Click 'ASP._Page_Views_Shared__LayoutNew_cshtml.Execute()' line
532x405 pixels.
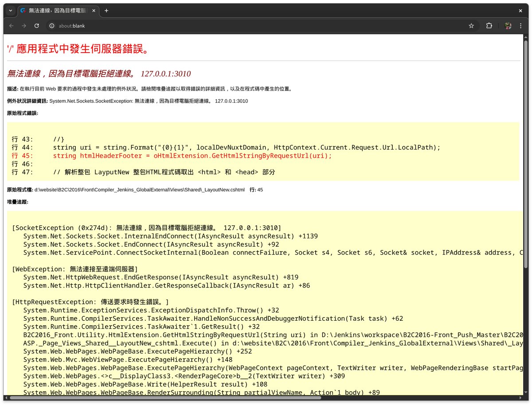pos(274,343)
